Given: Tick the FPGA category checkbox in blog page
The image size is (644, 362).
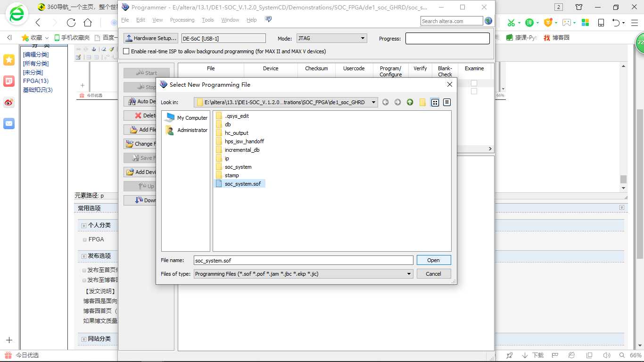Looking at the screenshot, I should 85,239.
